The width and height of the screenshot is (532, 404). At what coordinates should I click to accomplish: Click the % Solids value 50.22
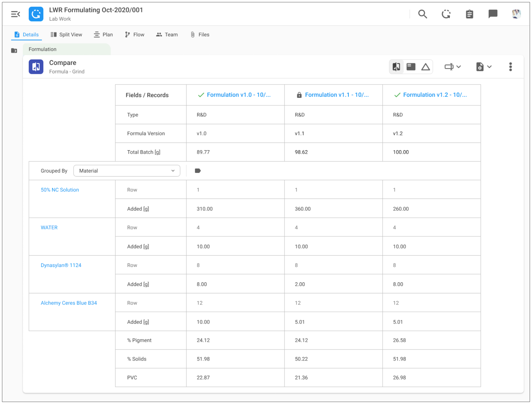coord(301,359)
